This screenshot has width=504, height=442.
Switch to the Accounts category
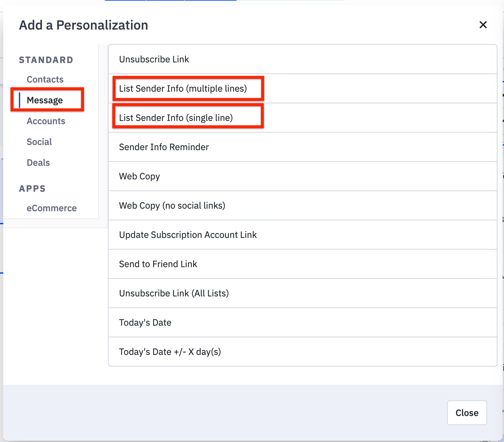tap(46, 121)
